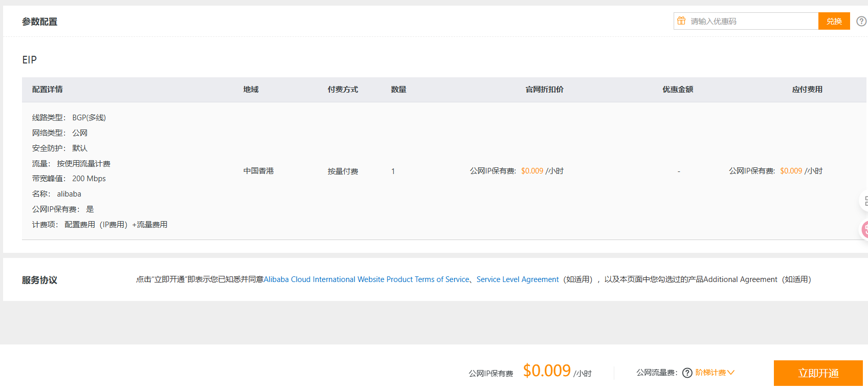Image resolution: width=868 pixels, height=390 pixels.
Task: Click the pink floating icon at right edge
Action: point(865,229)
